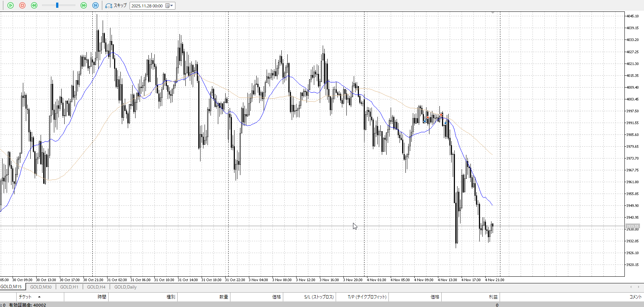The image size is (644, 307).
Task: Open the GOLD,H1 chart tab
Action: tap(69, 287)
